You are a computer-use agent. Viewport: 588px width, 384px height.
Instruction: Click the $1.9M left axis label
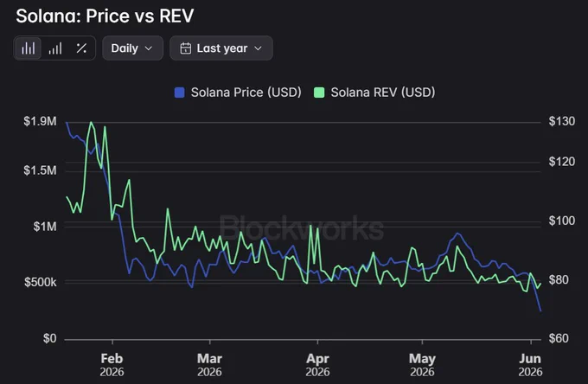pyautogui.click(x=40, y=121)
